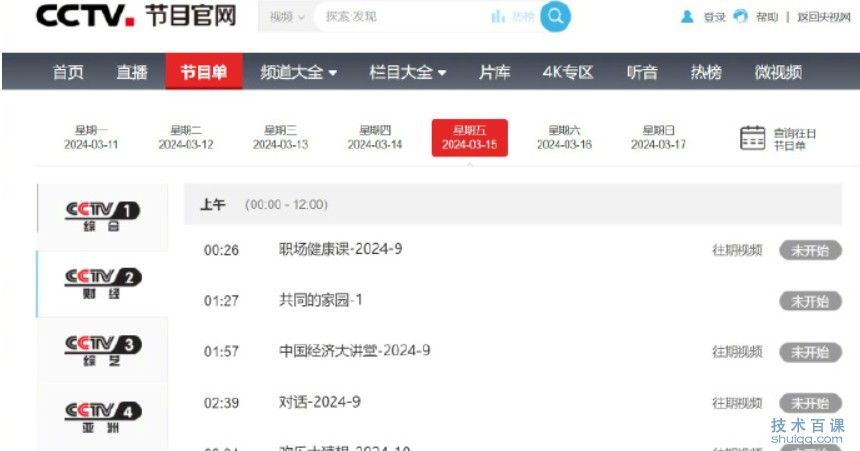Screen dimensions: 860x451
Task: Click 往期视频 for 中国经济大讲堂-2024-9
Action: [737, 352]
